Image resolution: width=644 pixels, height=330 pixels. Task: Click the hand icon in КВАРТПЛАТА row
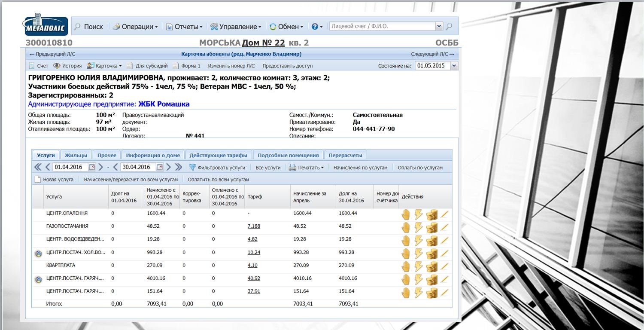pyautogui.click(x=406, y=266)
